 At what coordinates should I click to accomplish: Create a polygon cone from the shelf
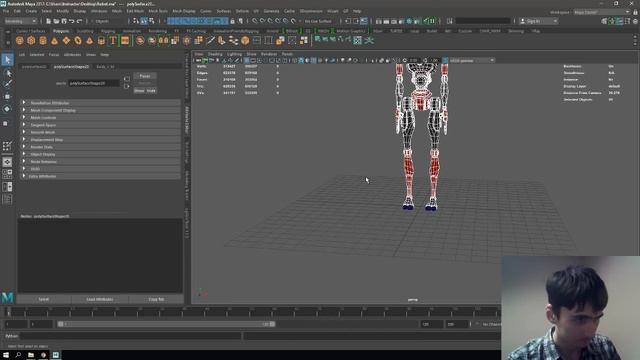coord(54,40)
